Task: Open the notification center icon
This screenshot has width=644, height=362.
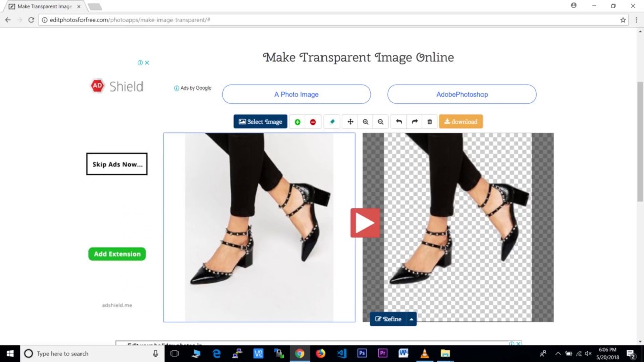Action: (x=632, y=353)
